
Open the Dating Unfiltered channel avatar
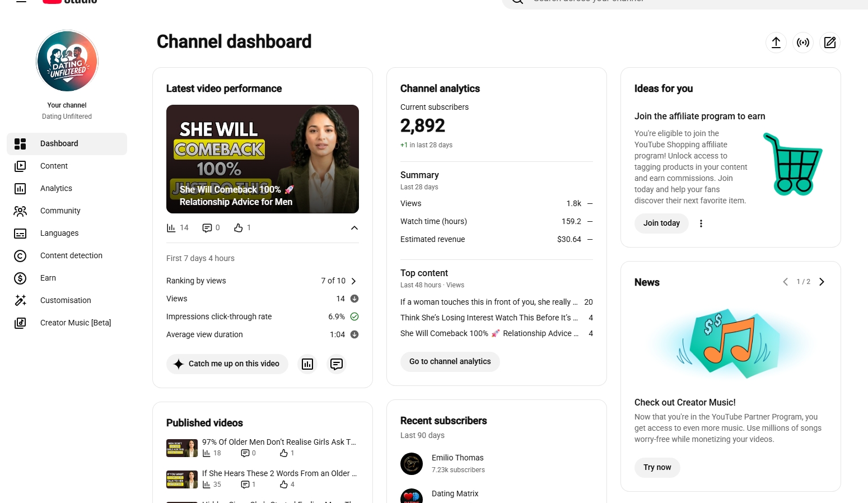click(x=67, y=61)
